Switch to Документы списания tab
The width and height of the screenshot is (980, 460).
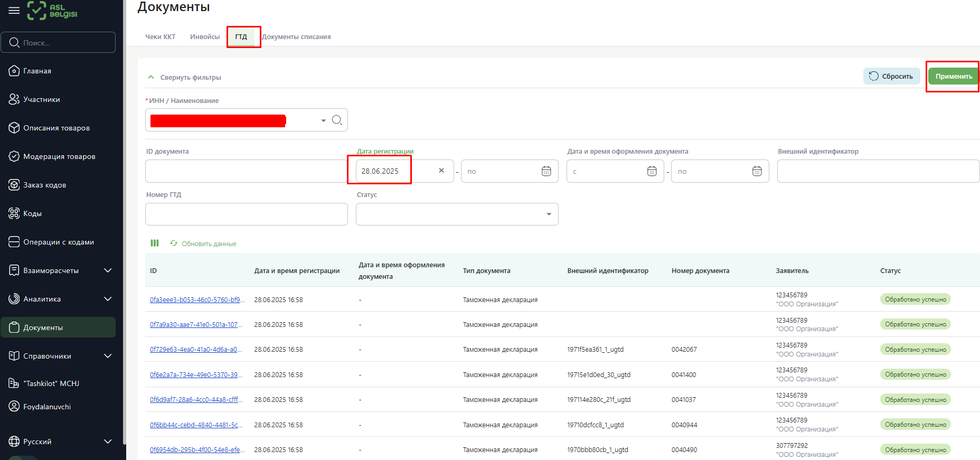point(296,37)
